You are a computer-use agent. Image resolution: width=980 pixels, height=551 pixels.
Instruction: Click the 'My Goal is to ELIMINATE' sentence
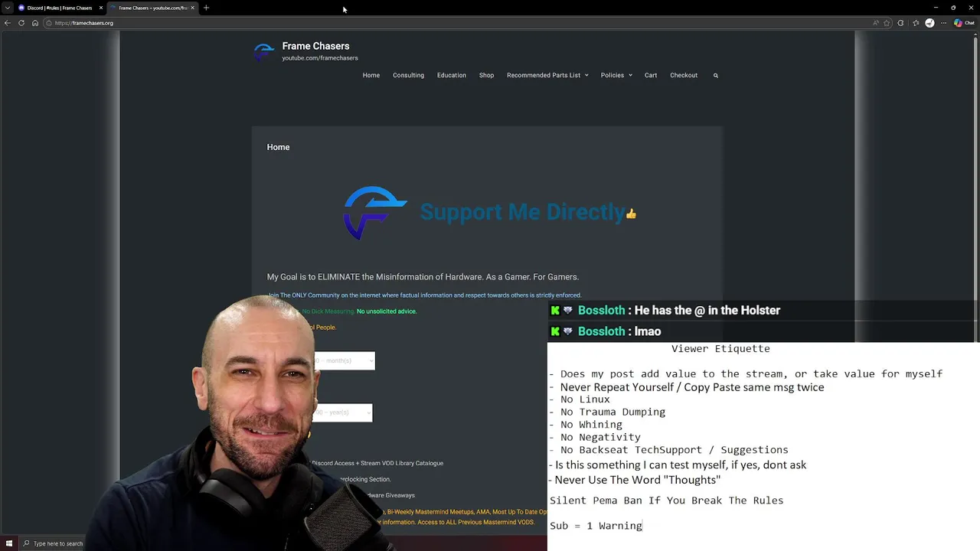click(x=423, y=277)
